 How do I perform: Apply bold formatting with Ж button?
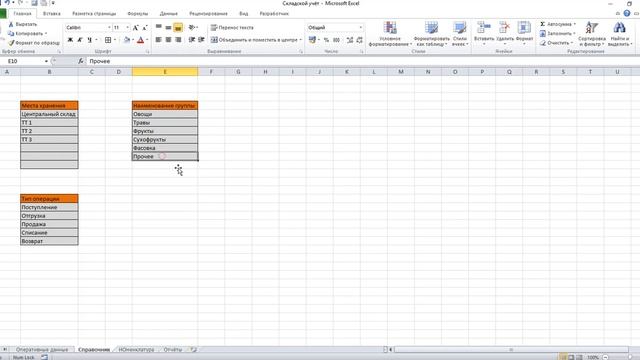pos(70,40)
